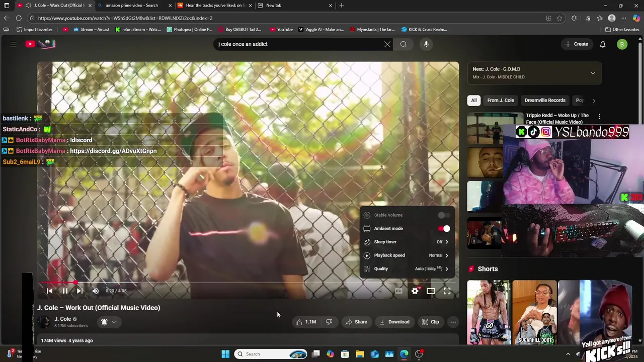
Task: Open the account avatar menu B
Action: tap(622, 44)
